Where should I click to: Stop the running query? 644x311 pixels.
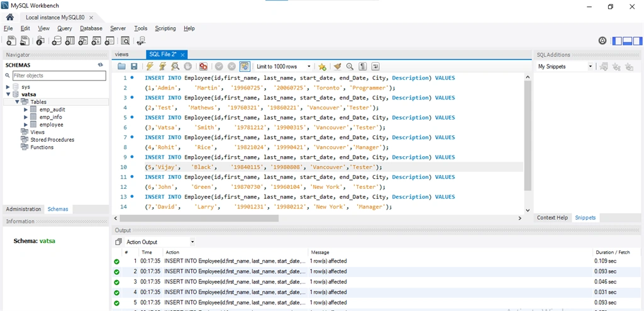(187, 66)
